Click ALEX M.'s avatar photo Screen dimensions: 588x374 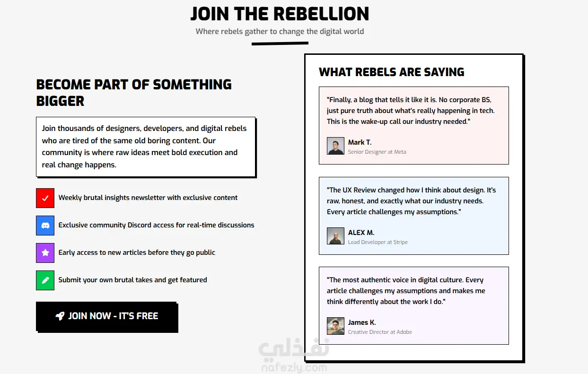(x=335, y=236)
